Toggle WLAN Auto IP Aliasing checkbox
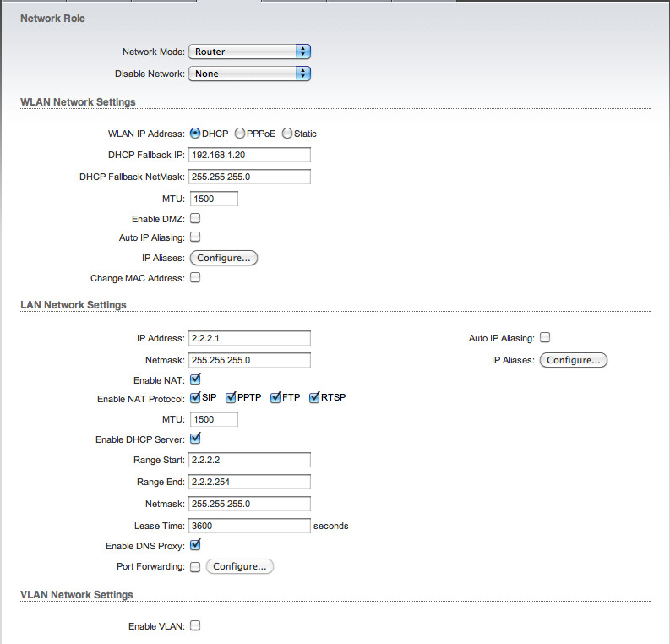The image size is (670, 644). 195,237
